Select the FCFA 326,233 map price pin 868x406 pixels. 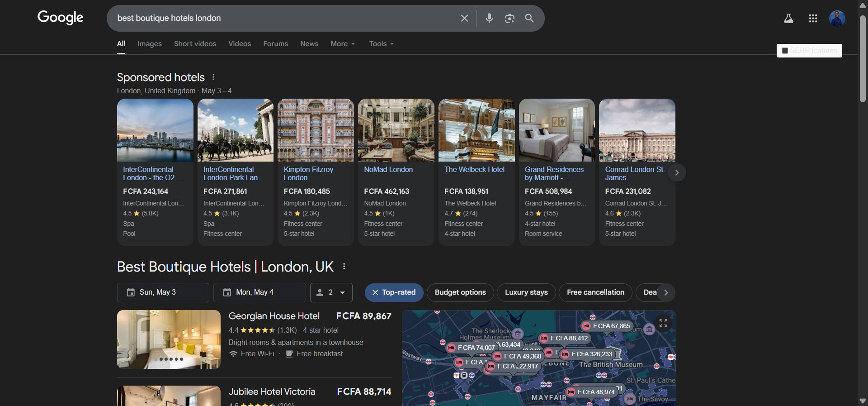586,354
